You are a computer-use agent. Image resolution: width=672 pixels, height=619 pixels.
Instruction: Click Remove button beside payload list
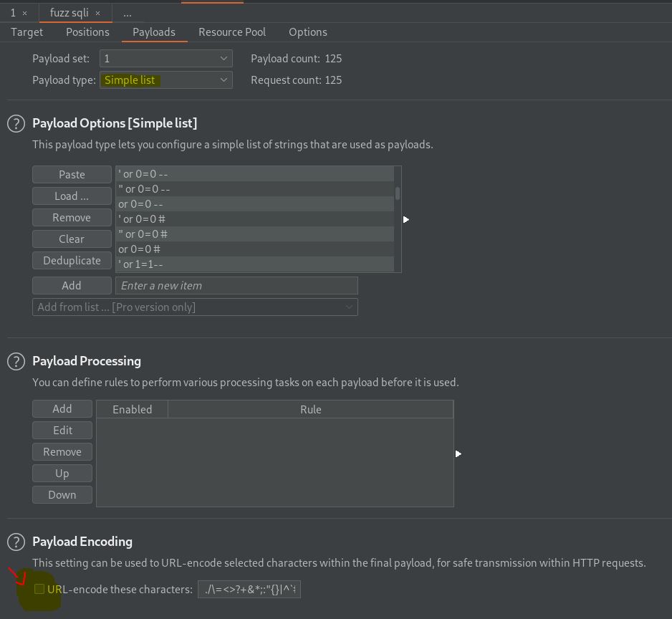click(72, 217)
